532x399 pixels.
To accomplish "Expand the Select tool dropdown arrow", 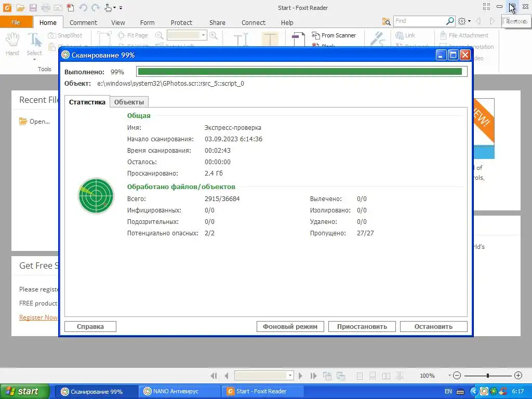I will 34,60.
